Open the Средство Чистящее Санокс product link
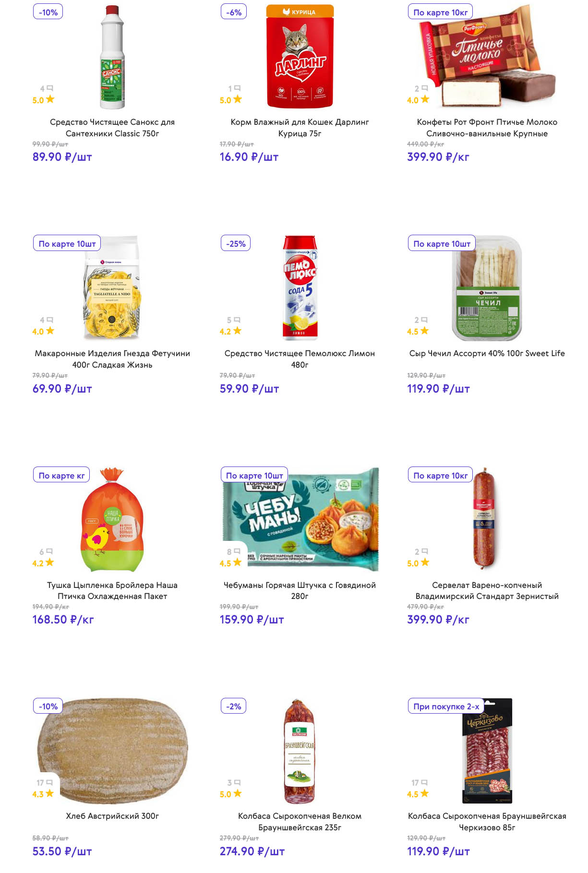Image resolution: width=588 pixels, height=873 pixels. [112, 128]
